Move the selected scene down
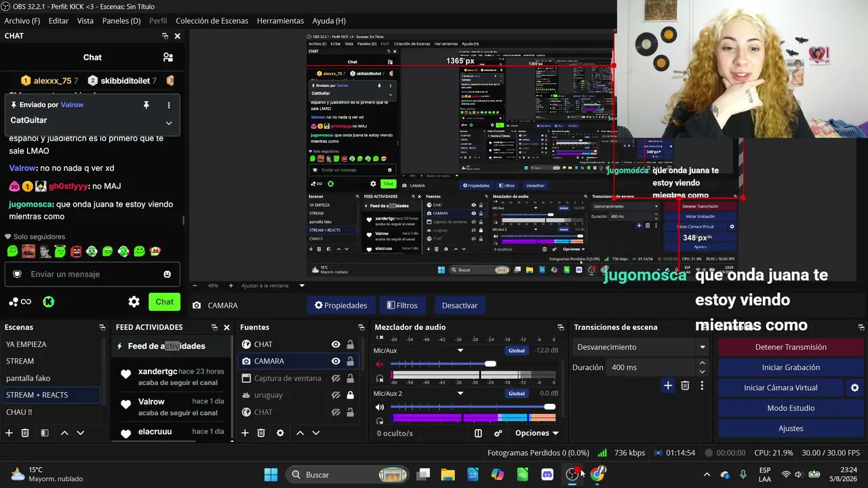This screenshot has height=488, width=868. pyautogui.click(x=80, y=433)
